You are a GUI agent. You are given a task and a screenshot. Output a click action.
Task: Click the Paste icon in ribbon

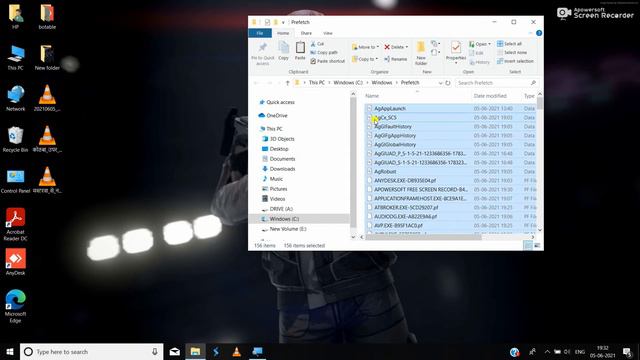tap(300, 51)
